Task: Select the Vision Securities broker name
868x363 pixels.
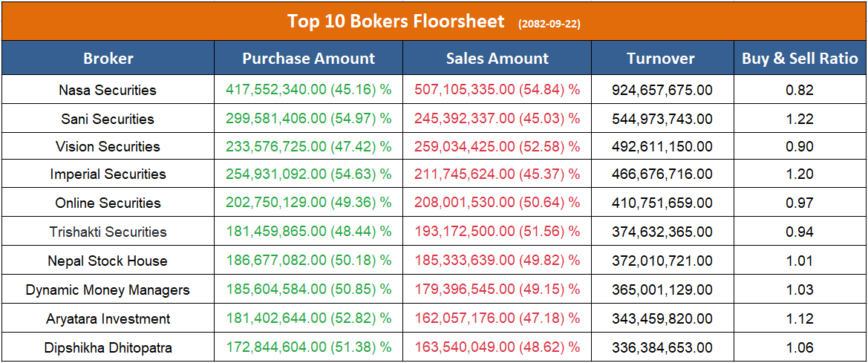Action: click(108, 146)
